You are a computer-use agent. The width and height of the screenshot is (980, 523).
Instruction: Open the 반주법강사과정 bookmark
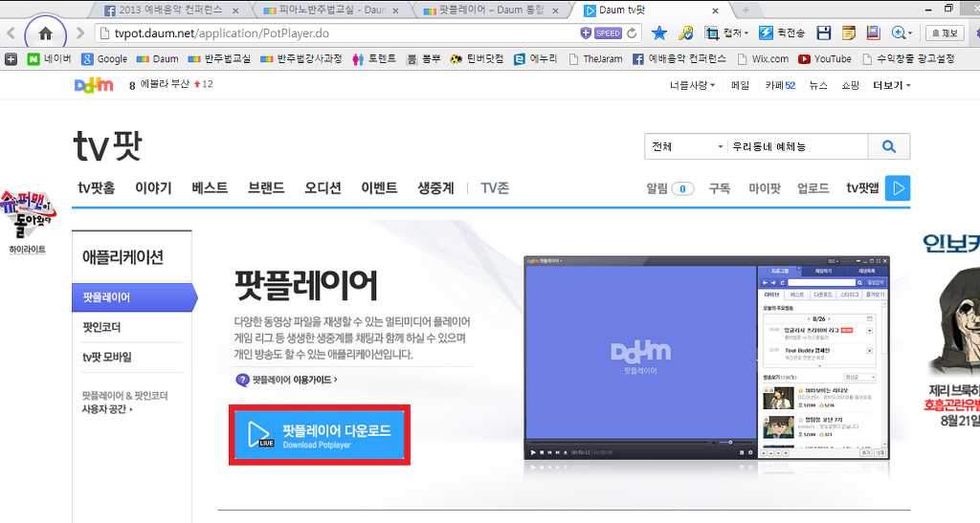tap(301, 58)
